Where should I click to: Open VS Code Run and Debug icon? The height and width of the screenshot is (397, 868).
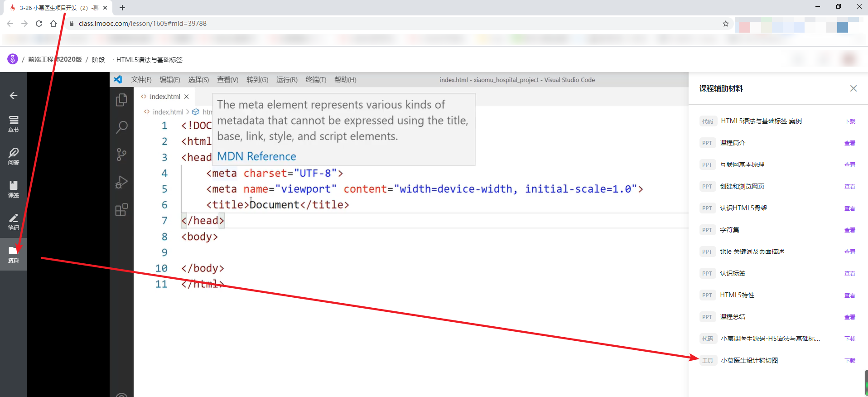tap(121, 182)
